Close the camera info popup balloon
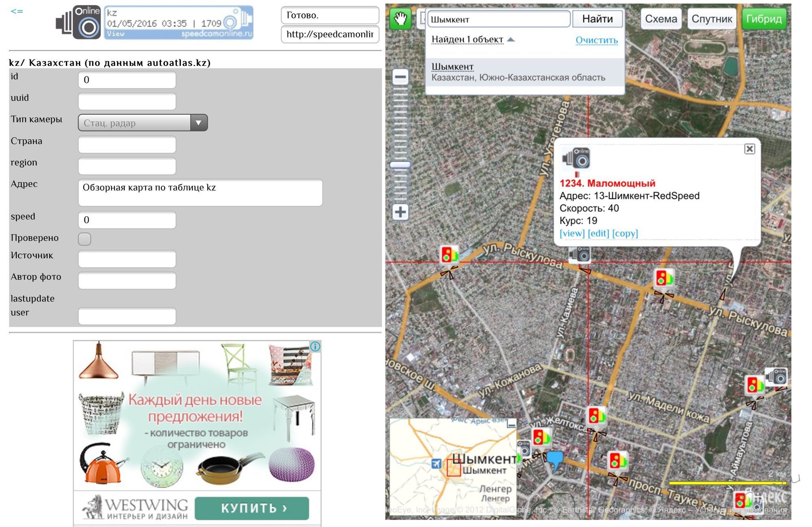This screenshot has height=527, width=812. point(749,149)
